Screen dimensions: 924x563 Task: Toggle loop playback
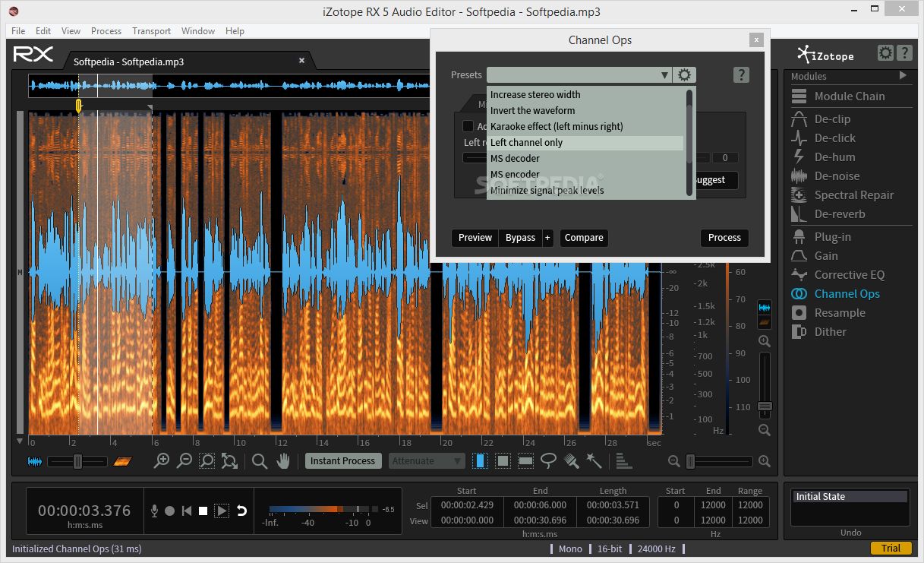241,511
